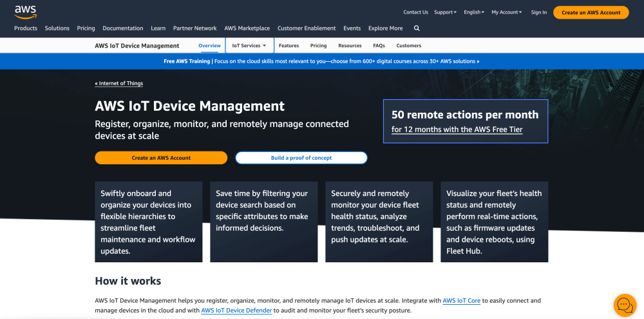Click the Securely and remotely monitor card
The width and height of the screenshot is (644, 319).
(x=379, y=222)
